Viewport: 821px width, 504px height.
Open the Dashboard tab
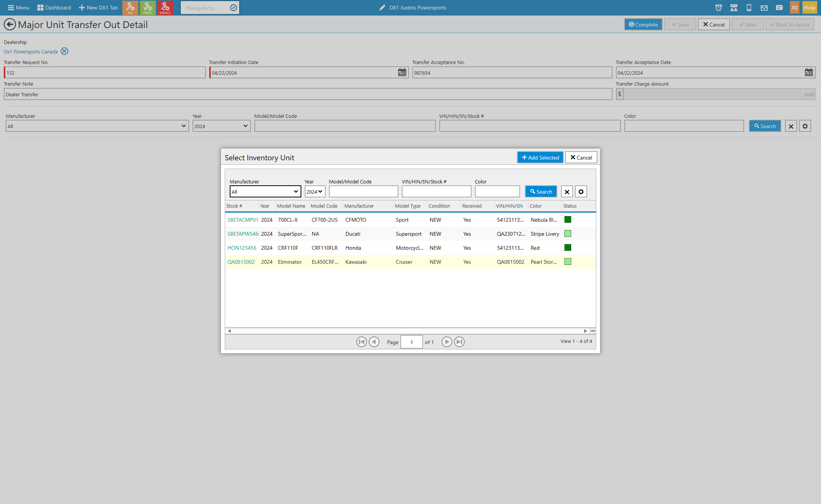pyautogui.click(x=54, y=8)
